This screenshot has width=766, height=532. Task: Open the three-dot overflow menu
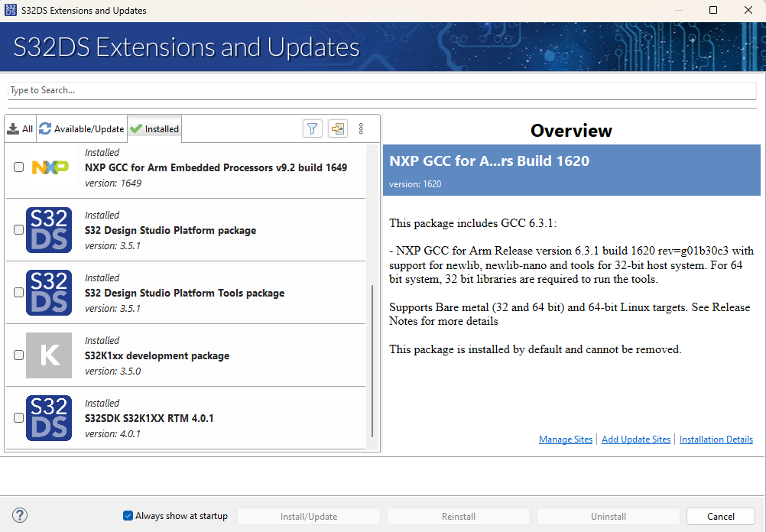coord(361,128)
